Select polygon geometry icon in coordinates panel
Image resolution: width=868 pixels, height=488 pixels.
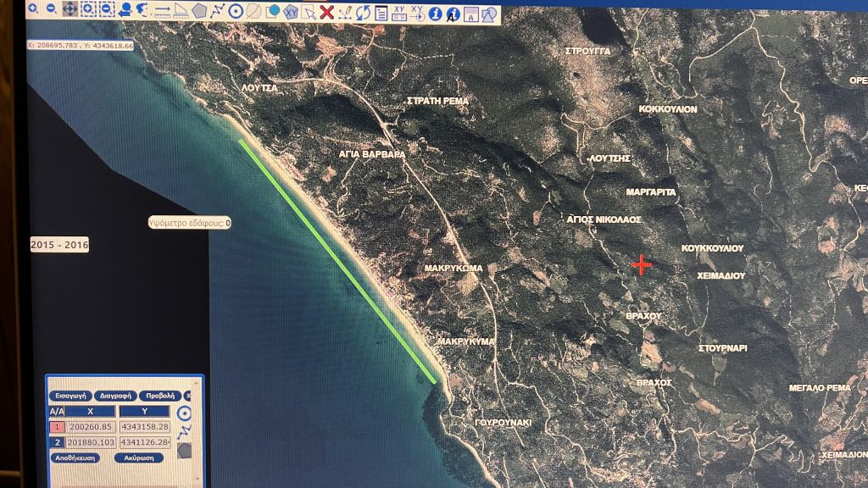point(185,450)
